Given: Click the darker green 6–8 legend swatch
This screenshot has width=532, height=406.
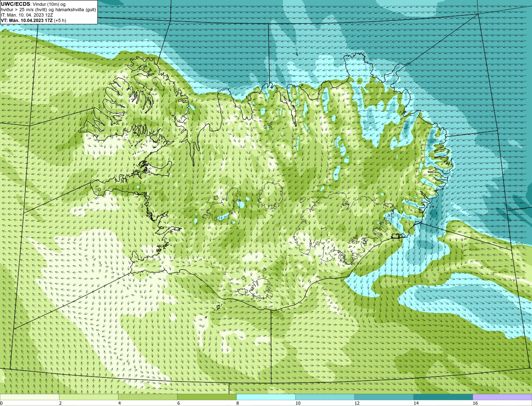Looking at the screenshot, I should click(207, 397).
